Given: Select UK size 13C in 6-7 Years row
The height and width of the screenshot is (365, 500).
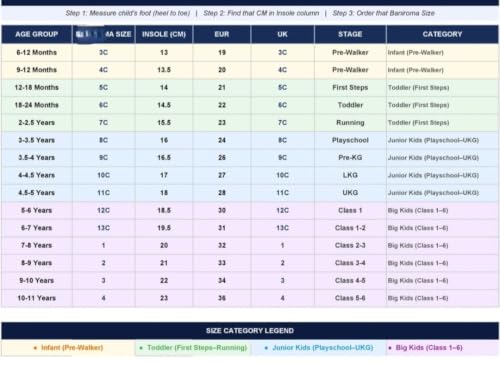Looking at the screenshot, I should tap(282, 228).
